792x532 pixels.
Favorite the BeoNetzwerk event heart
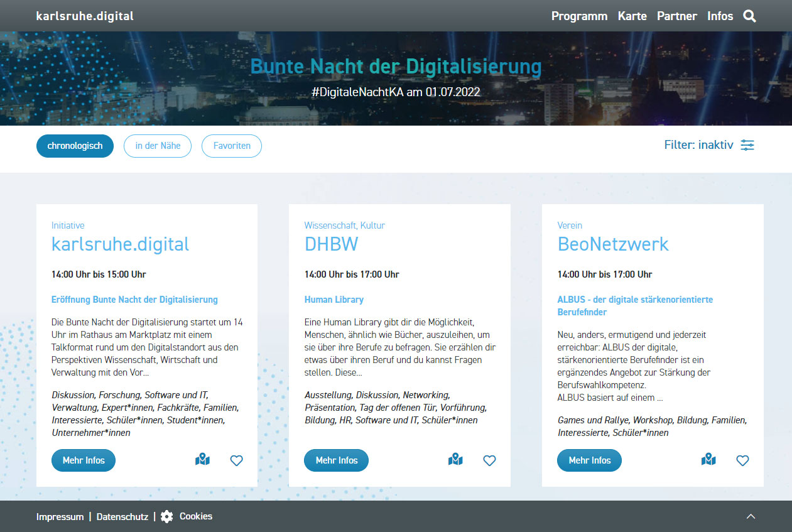[742, 460]
